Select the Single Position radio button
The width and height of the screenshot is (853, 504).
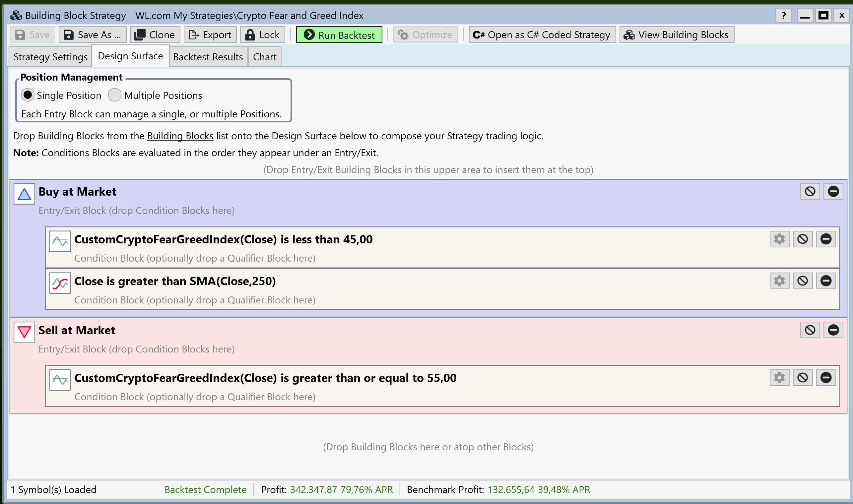[x=28, y=95]
